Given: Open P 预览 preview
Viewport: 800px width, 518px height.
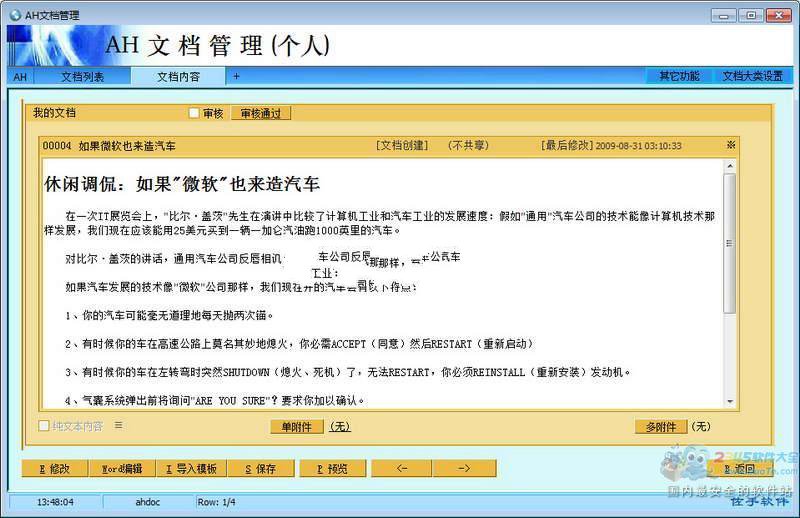Looking at the screenshot, I should click(332, 468).
